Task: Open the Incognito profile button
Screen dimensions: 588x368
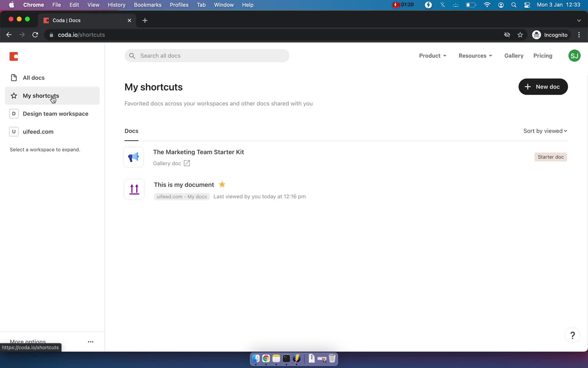Action: pyautogui.click(x=550, y=35)
